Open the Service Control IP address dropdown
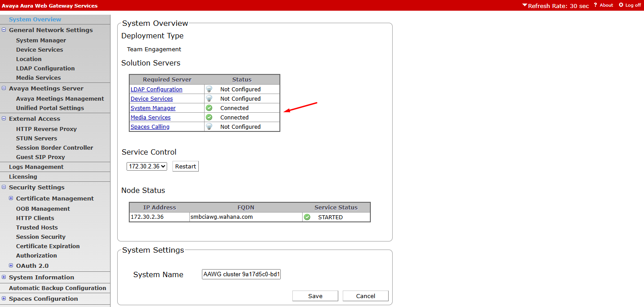This screenshot has width=644, height=307. pos(147,166)
